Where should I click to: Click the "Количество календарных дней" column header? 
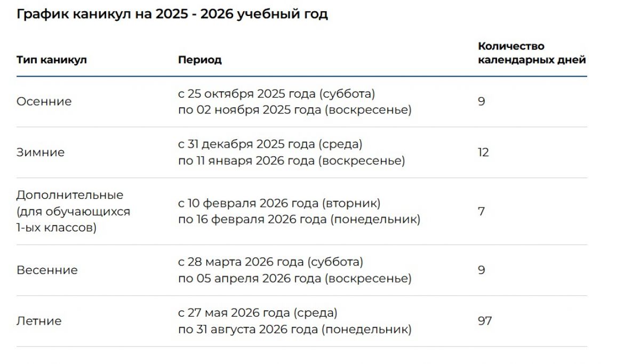click(x=531, y=53)
